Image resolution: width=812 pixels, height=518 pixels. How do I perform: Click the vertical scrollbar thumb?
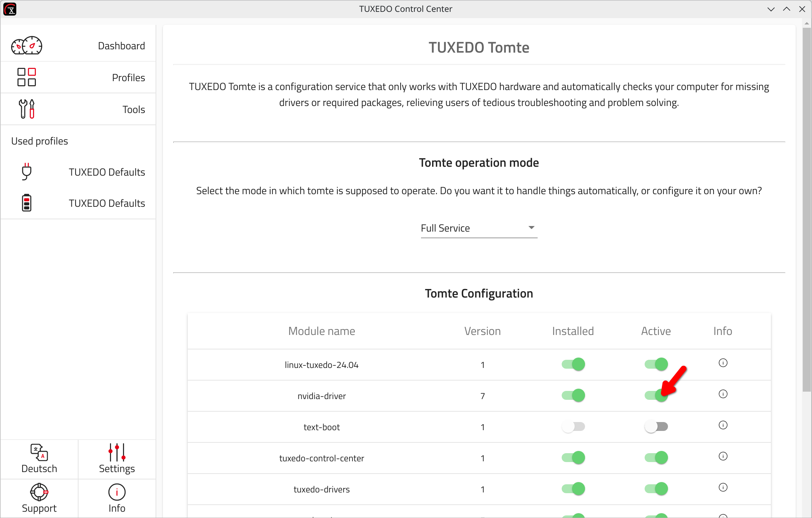807,209
